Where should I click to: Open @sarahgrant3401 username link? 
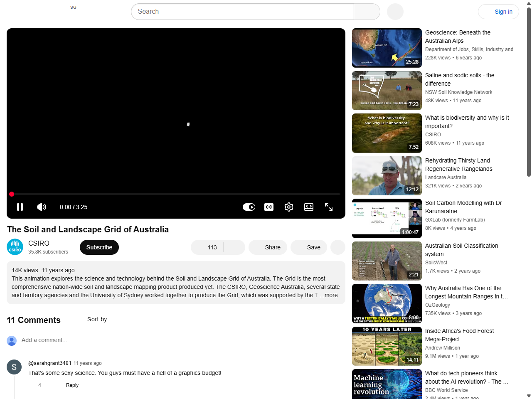50,363
